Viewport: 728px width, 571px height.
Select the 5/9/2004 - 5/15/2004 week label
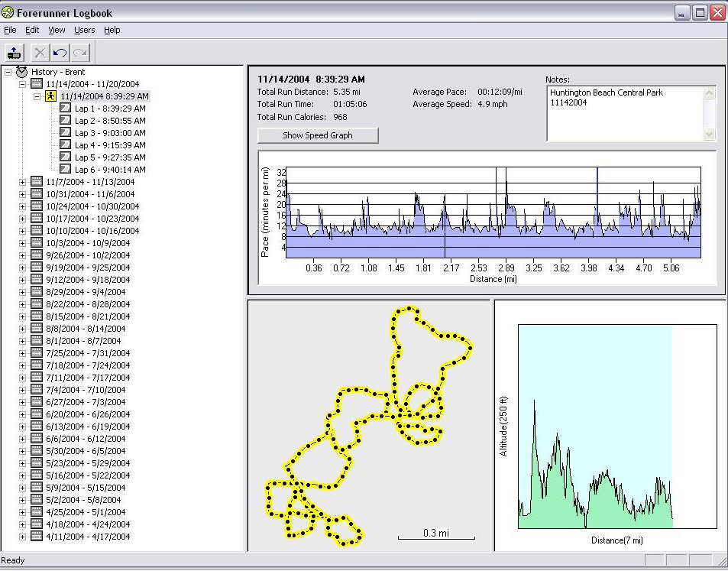[x=86, y=488]
